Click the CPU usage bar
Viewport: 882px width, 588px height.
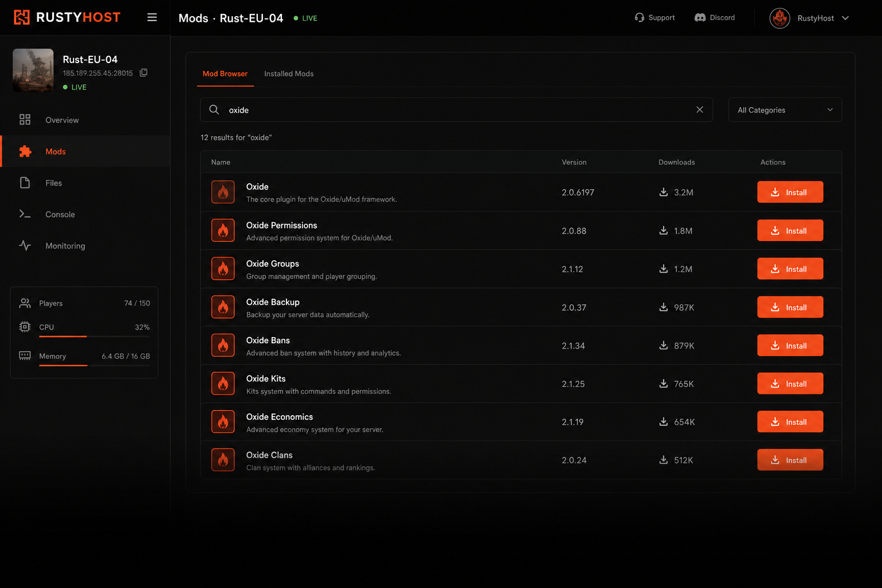(94, 336)
